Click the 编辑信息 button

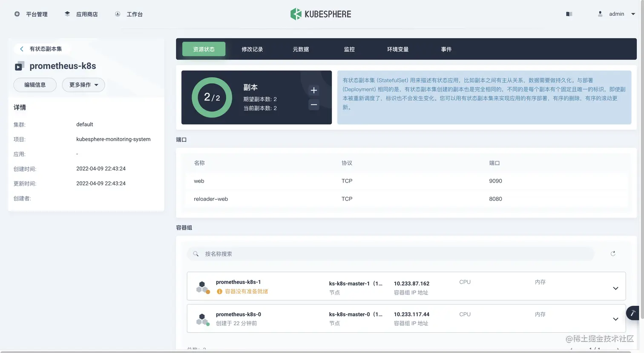coord(35,85)
